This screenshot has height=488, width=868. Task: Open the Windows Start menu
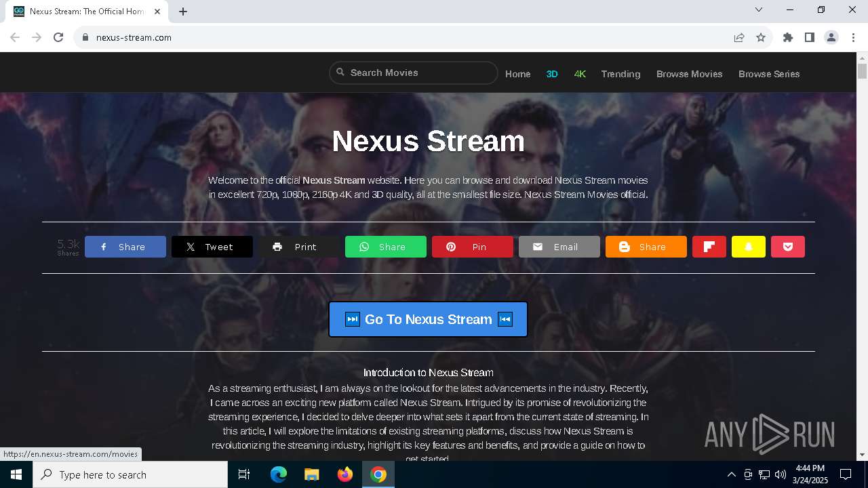click(16, 474)
